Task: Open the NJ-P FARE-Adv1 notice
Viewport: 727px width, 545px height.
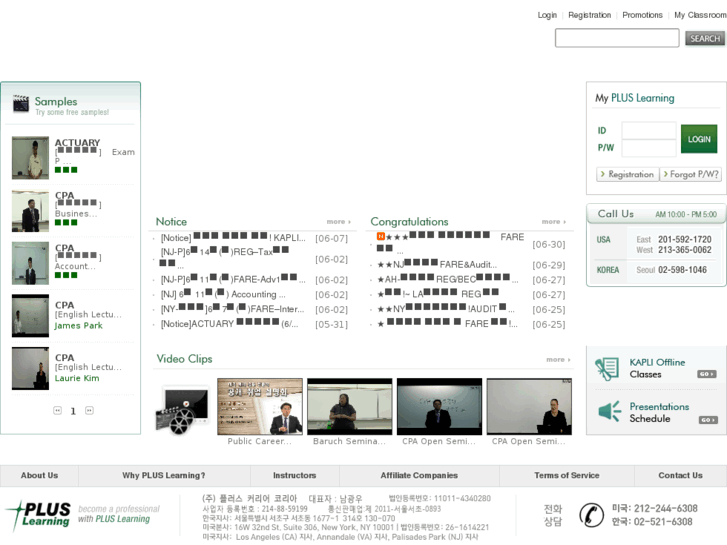Action: click(233, 280)
